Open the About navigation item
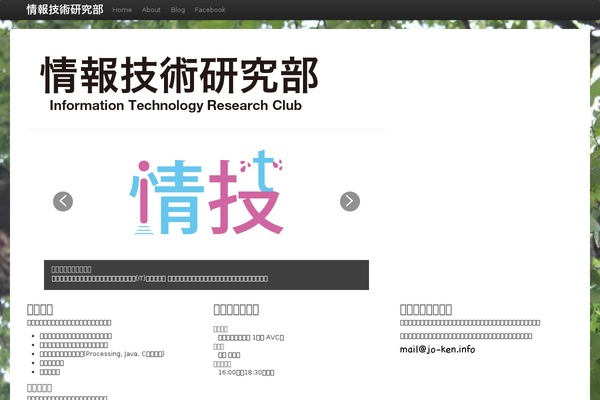600x400 pixels. [151, 10]
